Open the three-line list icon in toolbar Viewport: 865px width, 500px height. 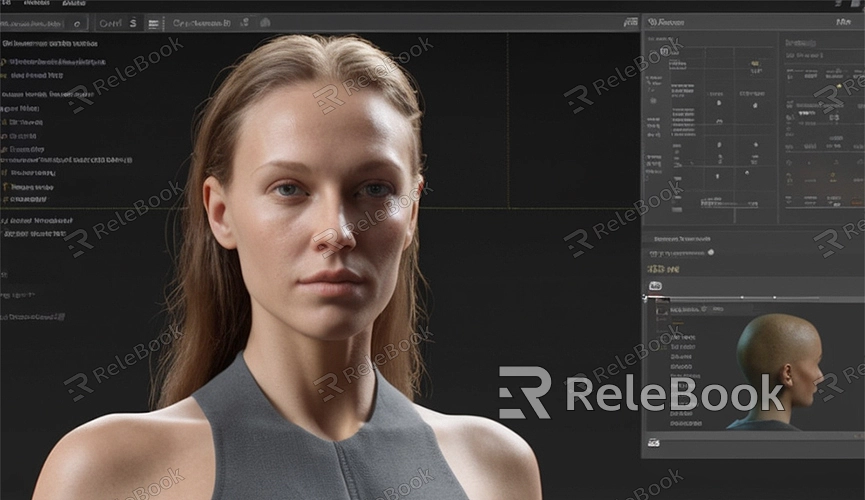(153, 24)
